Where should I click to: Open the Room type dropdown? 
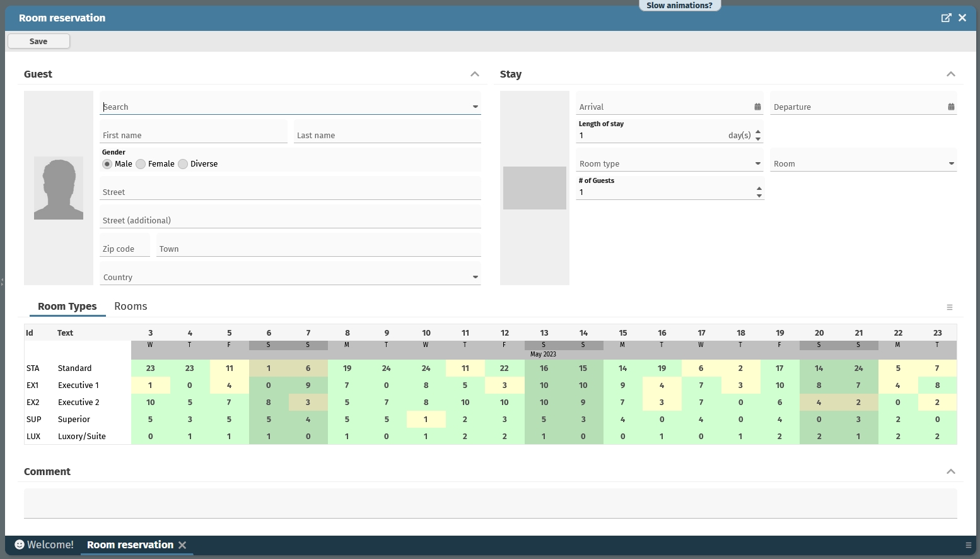point(758,163)
